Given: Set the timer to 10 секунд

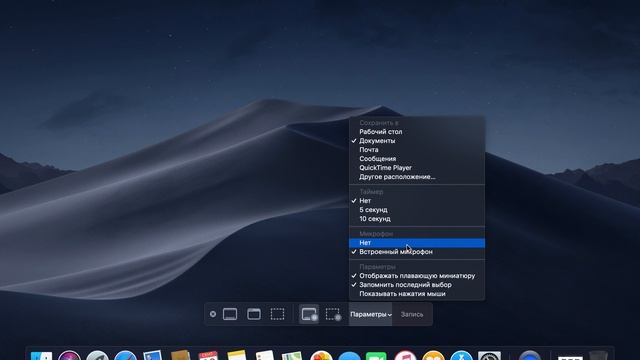Looking at the screenshot, I should (417, 219).
